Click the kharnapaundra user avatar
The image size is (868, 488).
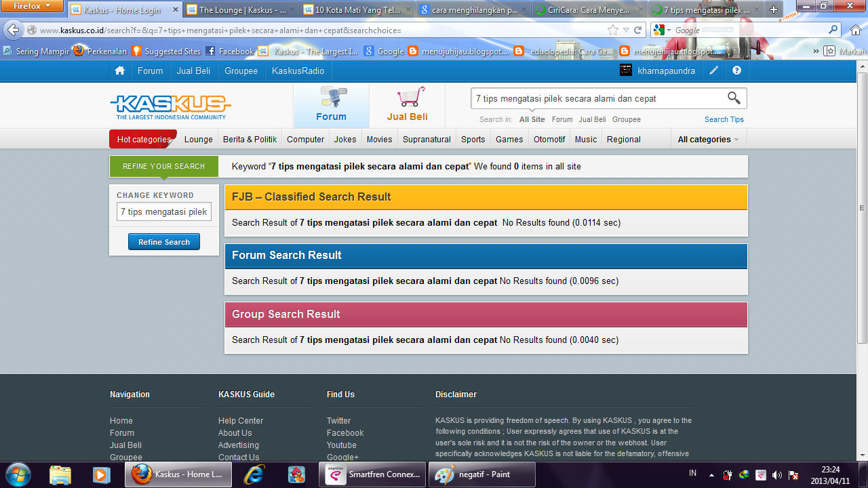[x=626, y=70]
